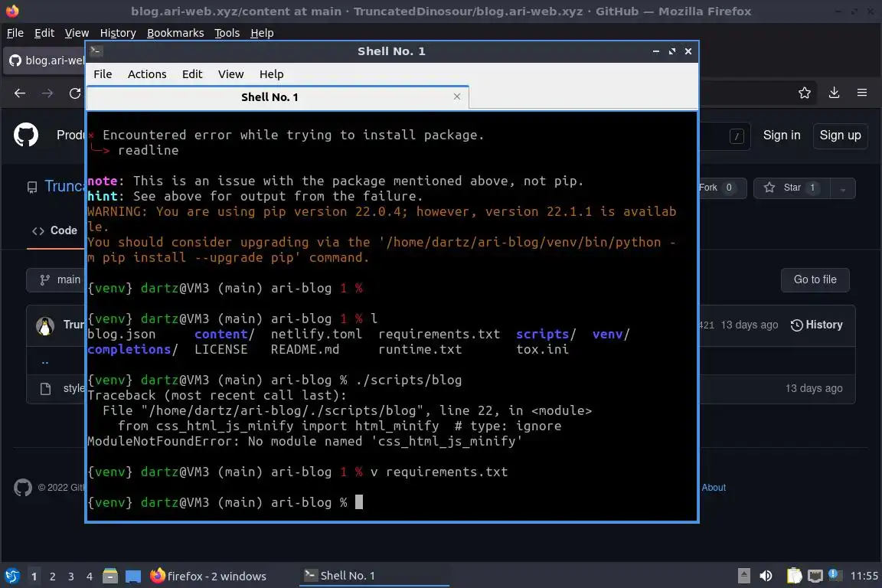Click the GitHub octocat logo in Firefox
882x588 pixels.
click(26, 135)
